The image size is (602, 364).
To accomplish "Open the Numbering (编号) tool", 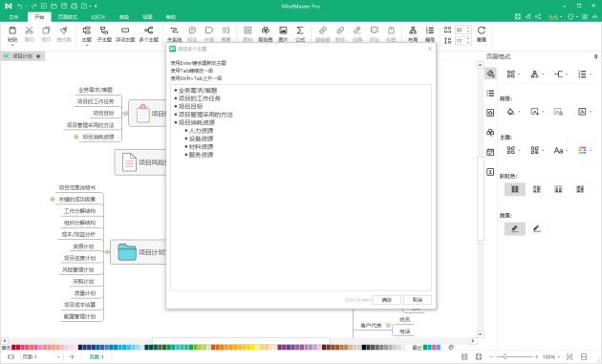I will point(430,33).
